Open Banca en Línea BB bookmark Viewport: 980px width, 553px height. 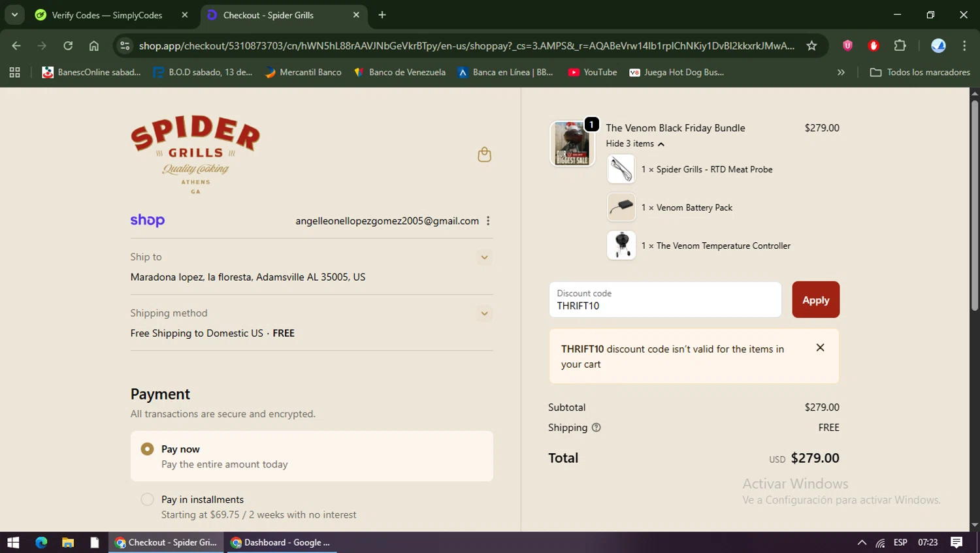click(505, 72)
